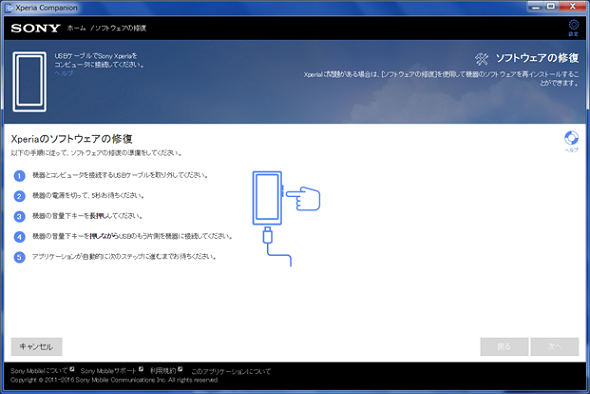Open the このアプリケーションについて link
The width and height of the screenshot is (590, 394).
tap(231, 371)
